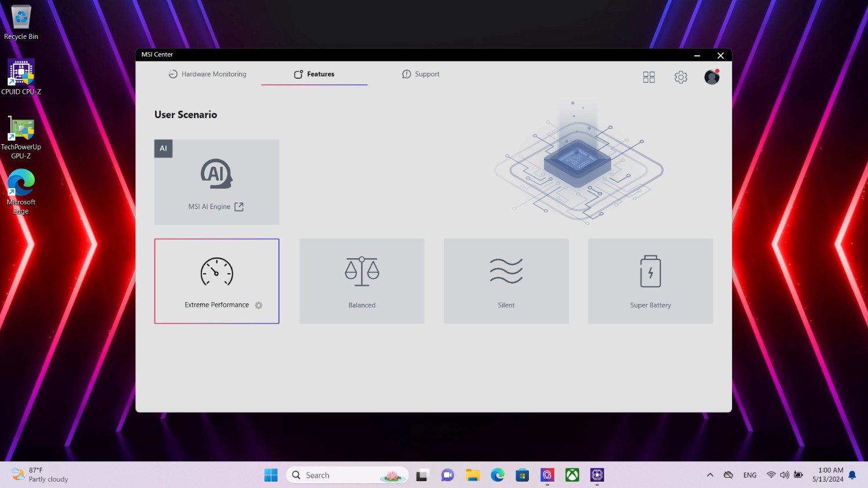Open the Xbox app from the taskbar
The image size is (868, 488).
[572, 475]
